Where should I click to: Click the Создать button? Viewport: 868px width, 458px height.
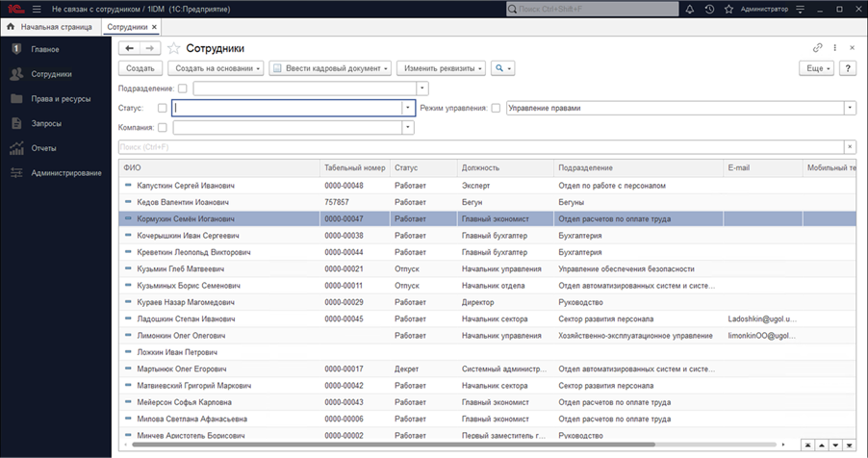point(140,68)
